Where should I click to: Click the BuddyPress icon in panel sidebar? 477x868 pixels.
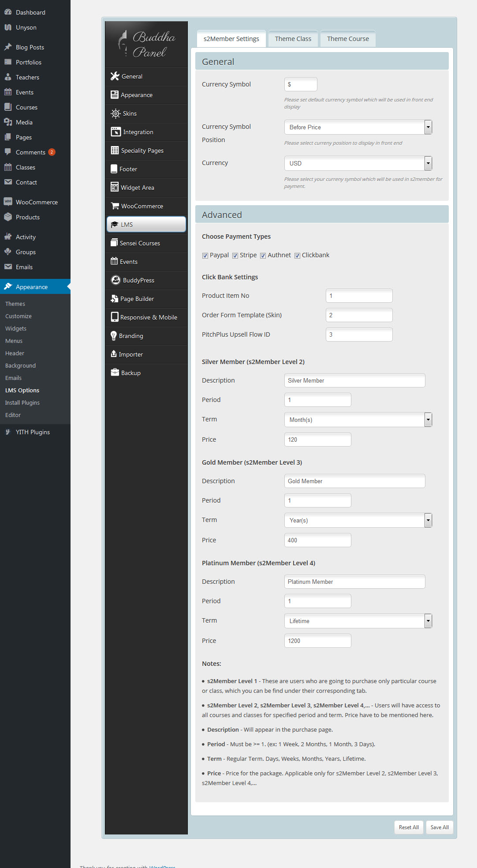tap(116, 280)
